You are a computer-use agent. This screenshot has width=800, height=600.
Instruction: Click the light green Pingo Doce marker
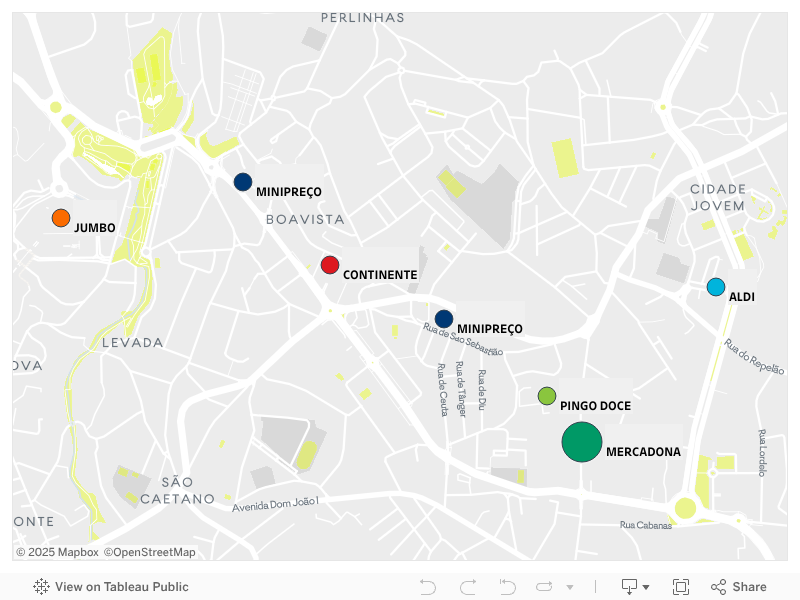click(x=547, y=396)
